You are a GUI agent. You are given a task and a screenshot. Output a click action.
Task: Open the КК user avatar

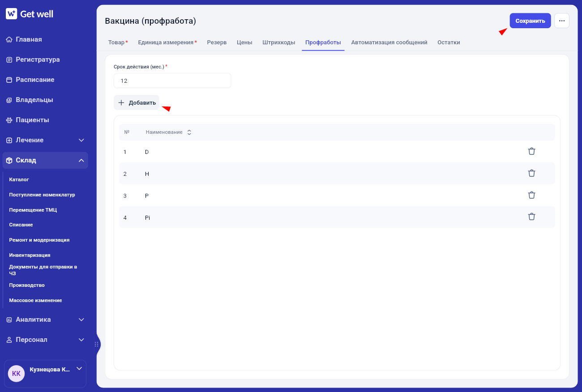(16, 373)
